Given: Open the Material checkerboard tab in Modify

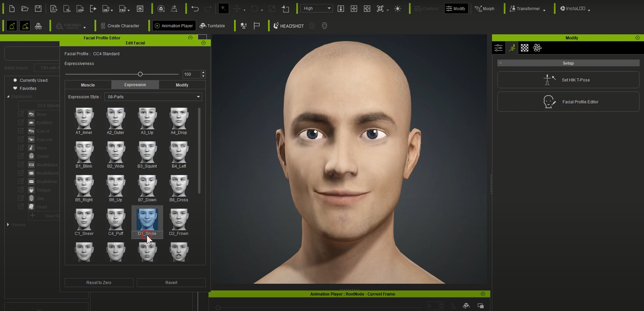Looking at the screenshot, I should 525,48.
